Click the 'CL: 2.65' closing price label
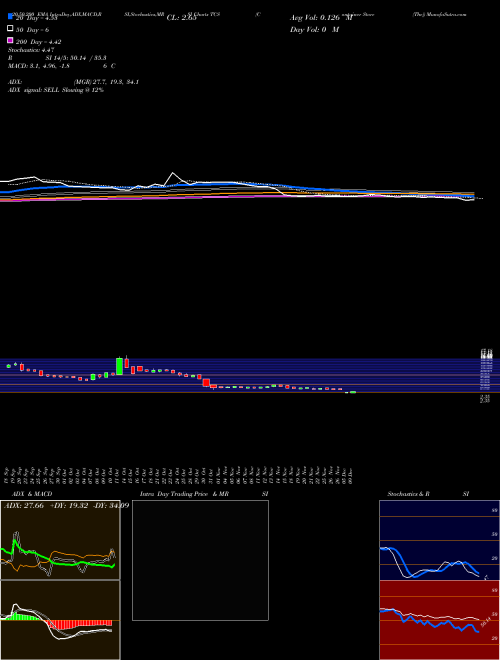 pyautogui.click(x=181, y=18)
